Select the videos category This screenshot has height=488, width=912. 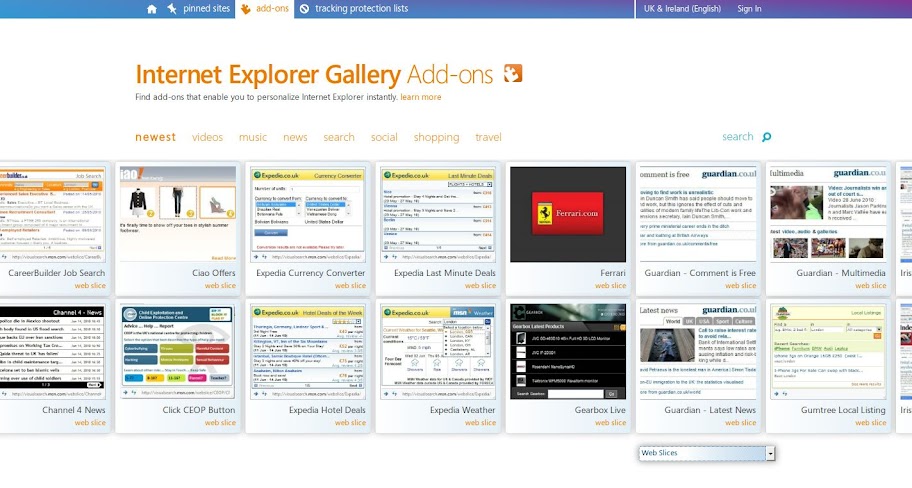pos(208,137)
